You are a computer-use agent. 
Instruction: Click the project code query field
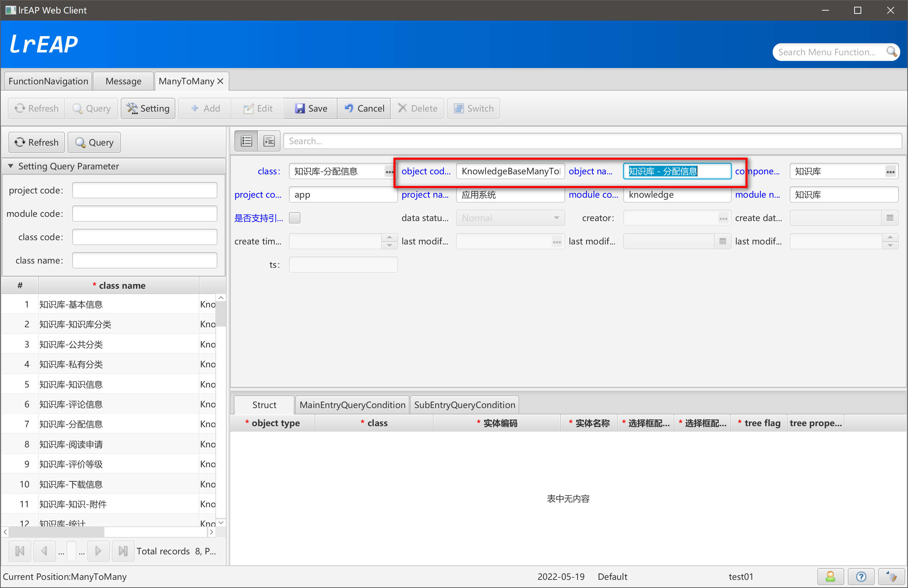[145, 191]
